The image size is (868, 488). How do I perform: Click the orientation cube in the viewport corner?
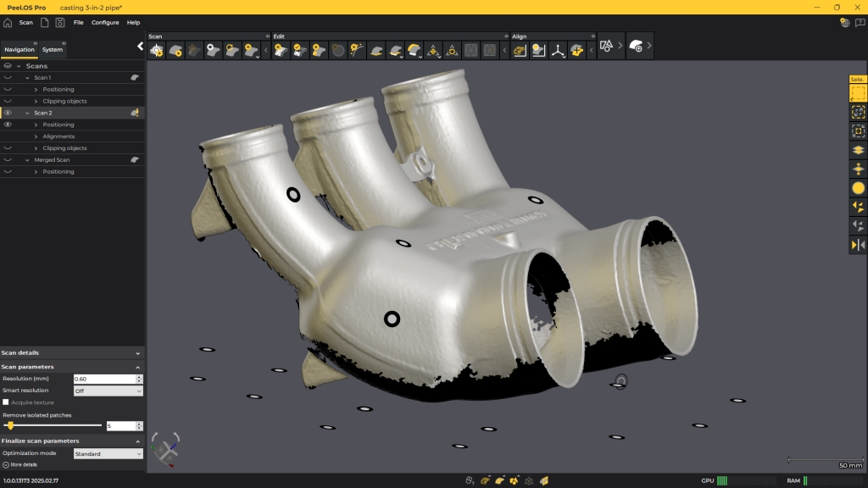click(x=165, y=449)
